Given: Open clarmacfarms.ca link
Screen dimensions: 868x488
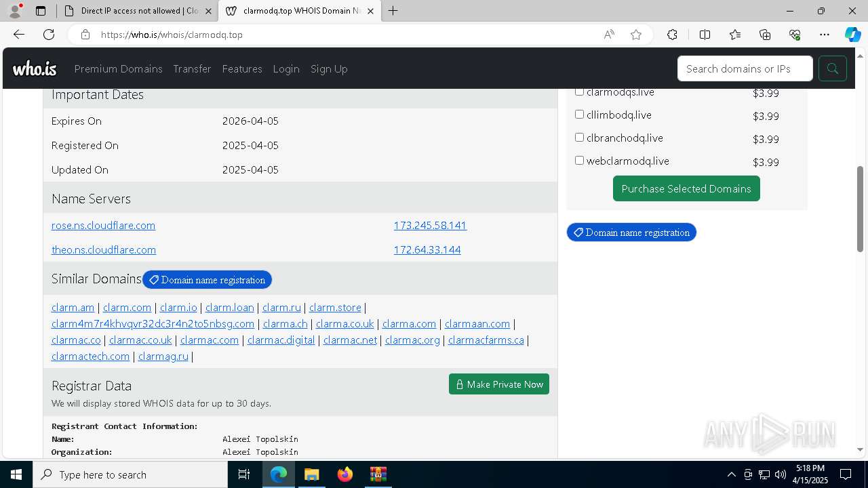Looking at the screenshot, I should pos(486,340).
